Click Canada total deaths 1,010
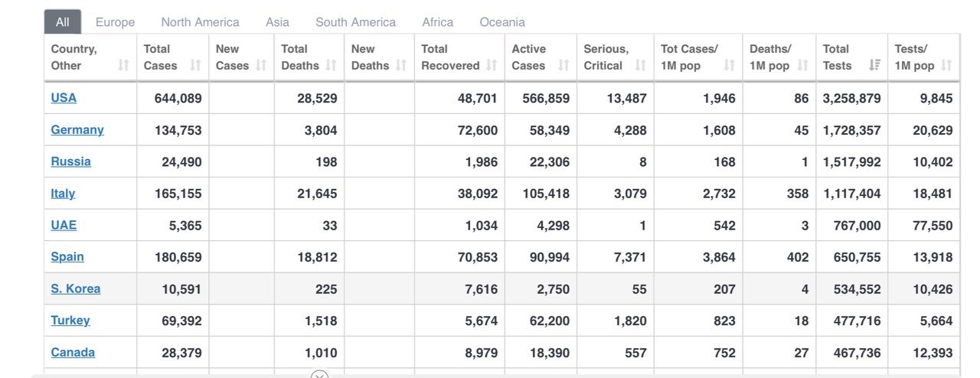The width and height of the screenshot is (980, 378). click(321, 353)
